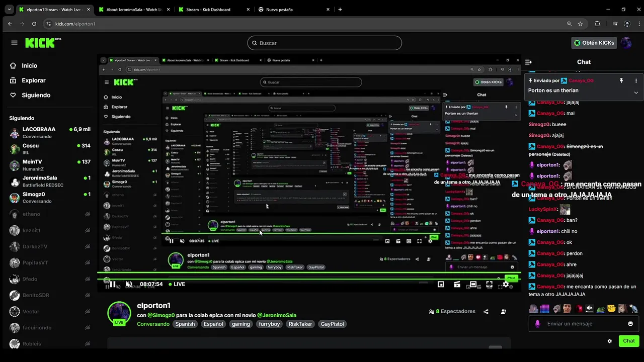Go to Inicio in sidebar
Image resolution: width=644 pixels, height=362 pixels.
click(x=29, y=66)
